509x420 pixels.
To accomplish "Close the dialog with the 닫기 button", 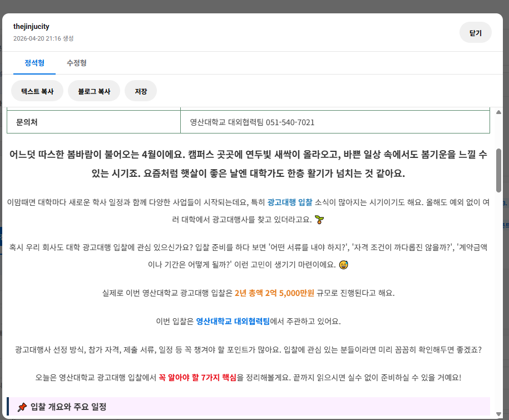I will click(475, 32).
